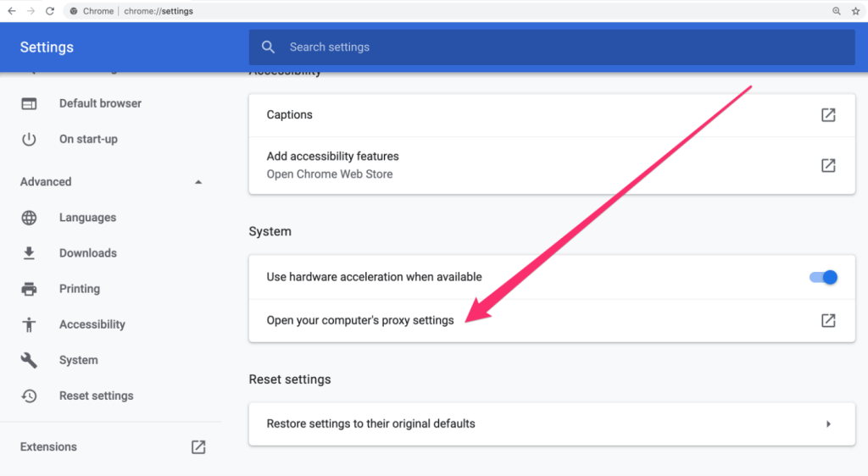868x476 pixels.
Task: Open Extensions external link icon
Action: [198, 447]
